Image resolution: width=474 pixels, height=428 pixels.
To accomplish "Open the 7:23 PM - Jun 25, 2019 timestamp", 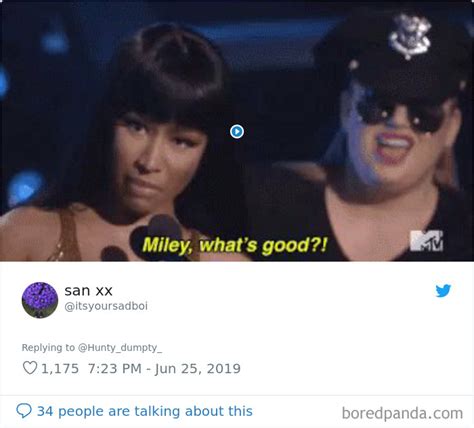I will point(164,368).
